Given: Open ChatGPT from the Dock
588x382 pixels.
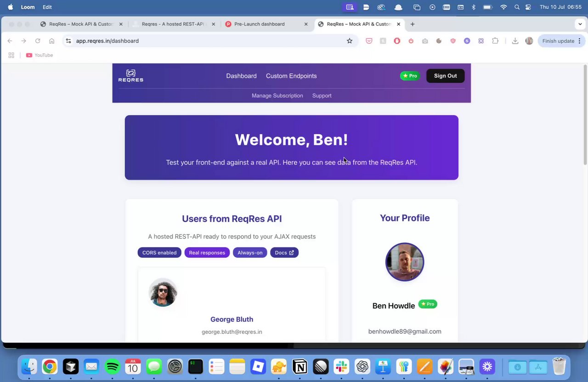Looking at the screenshot, I should 362,366.
